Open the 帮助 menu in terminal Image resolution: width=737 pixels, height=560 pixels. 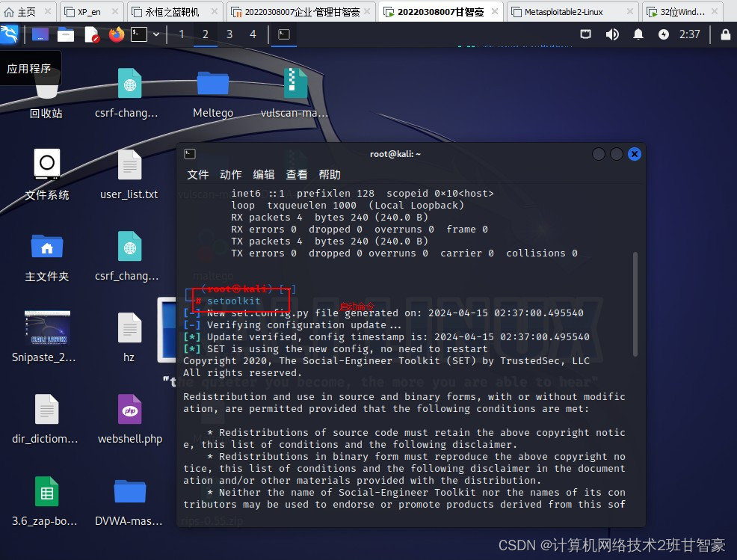coord(330,174)
